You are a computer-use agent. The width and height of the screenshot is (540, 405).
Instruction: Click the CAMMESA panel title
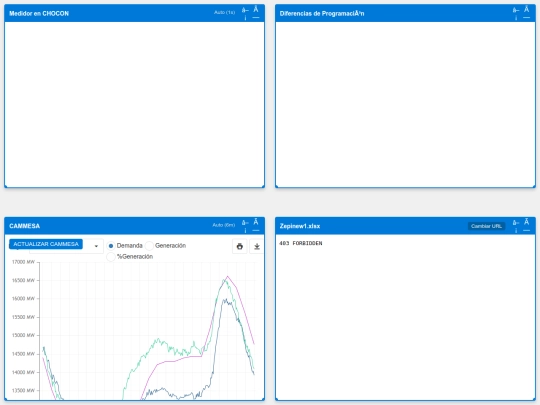click(x=24, y=226)
